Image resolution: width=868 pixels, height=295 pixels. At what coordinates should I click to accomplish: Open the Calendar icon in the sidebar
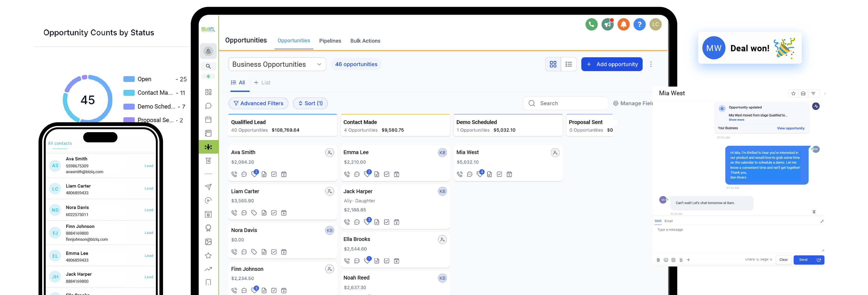pyautogui.click(x=208, y=119)
